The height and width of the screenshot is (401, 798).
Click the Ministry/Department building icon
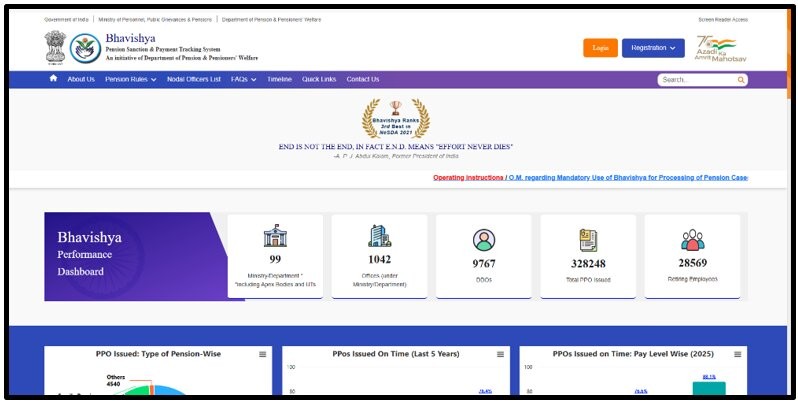point(275,236)
